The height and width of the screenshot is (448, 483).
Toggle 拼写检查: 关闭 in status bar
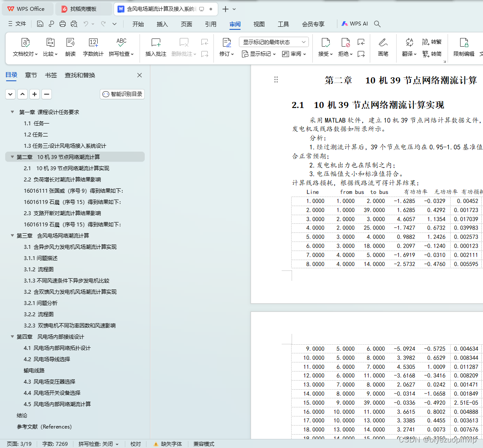coord(98,444)
